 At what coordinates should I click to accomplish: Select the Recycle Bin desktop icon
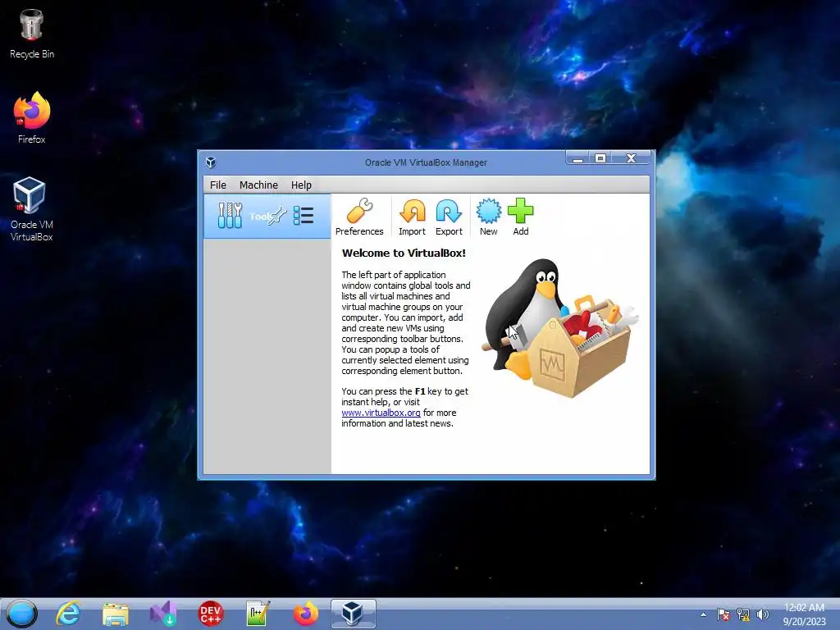point(32,34)
